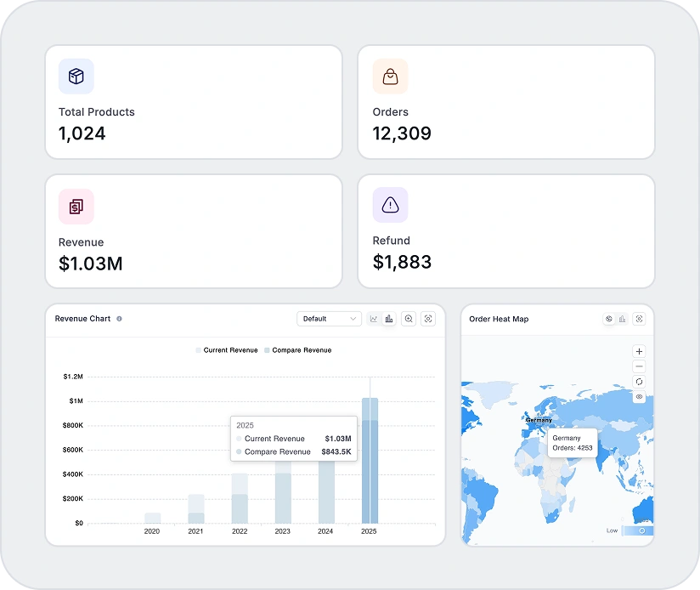This screenshot has height=590, width=700.
Task: Click the heat map Low intensity slider handle
Action: pyautogui.click(x=641, y=530)
